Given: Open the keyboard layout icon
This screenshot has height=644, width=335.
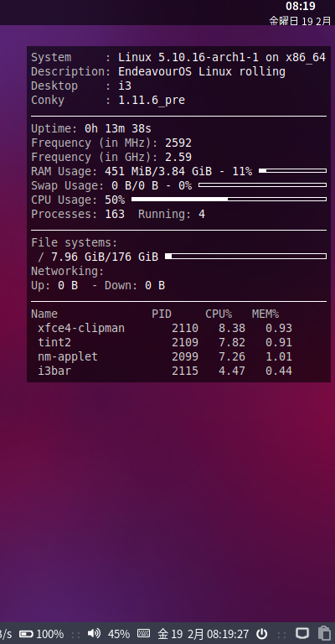Looking at the screenshot, I should (x=143, y=633).
